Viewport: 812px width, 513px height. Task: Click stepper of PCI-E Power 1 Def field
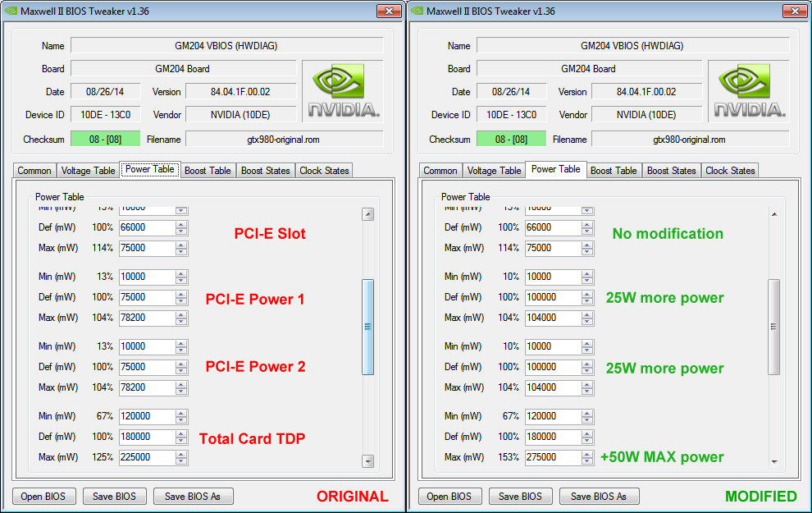[x=181, y=297]
